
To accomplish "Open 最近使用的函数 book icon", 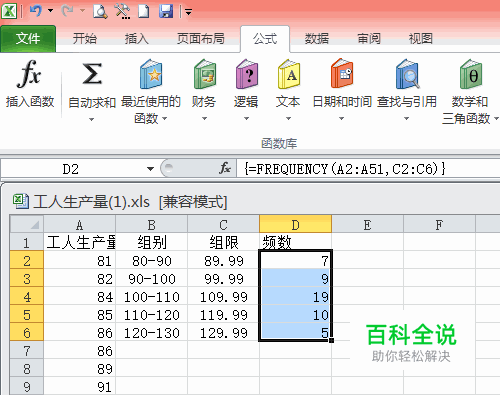I will click(x=151, y=74).
